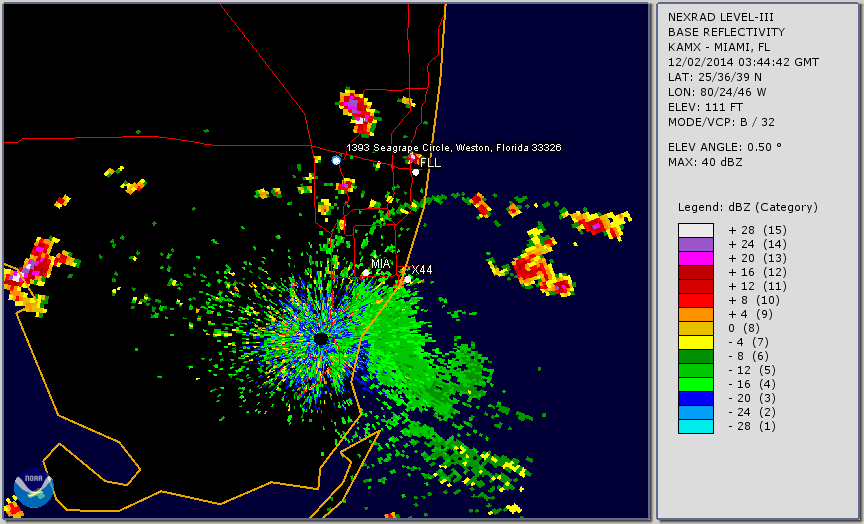The width and height of the screenshot is (864, 524).
Task: Click the black radar site center dot
Action: tap(321, 338)
